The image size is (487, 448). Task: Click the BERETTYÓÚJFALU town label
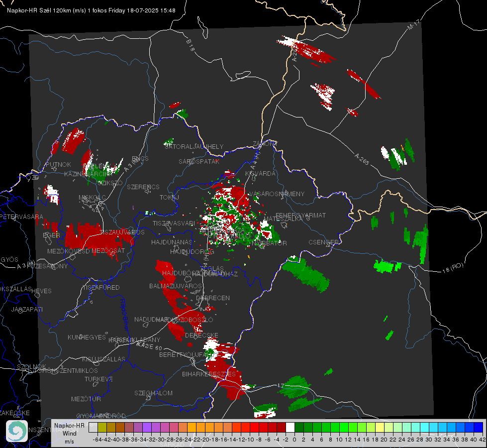coord(187,354)
